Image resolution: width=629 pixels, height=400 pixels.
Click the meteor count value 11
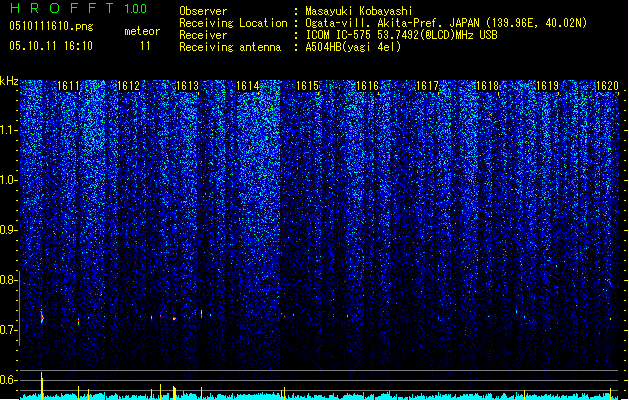click(145, 46)
